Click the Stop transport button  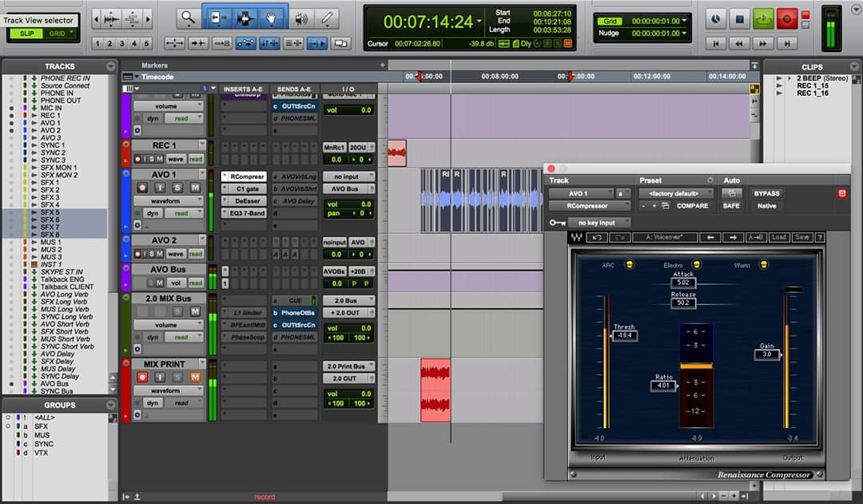pyautogui.click(x=740, y=20)
